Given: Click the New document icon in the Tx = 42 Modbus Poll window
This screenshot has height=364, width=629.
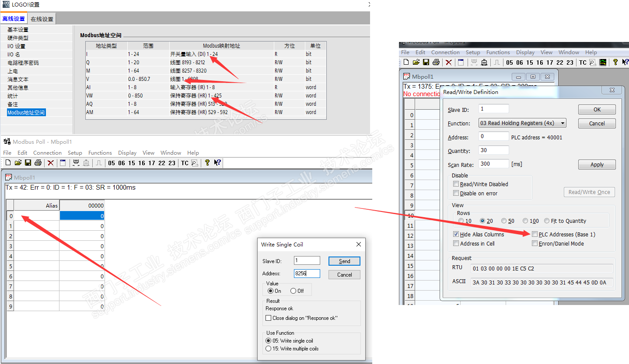Looking at the screenshot, I should coord(8,163).
